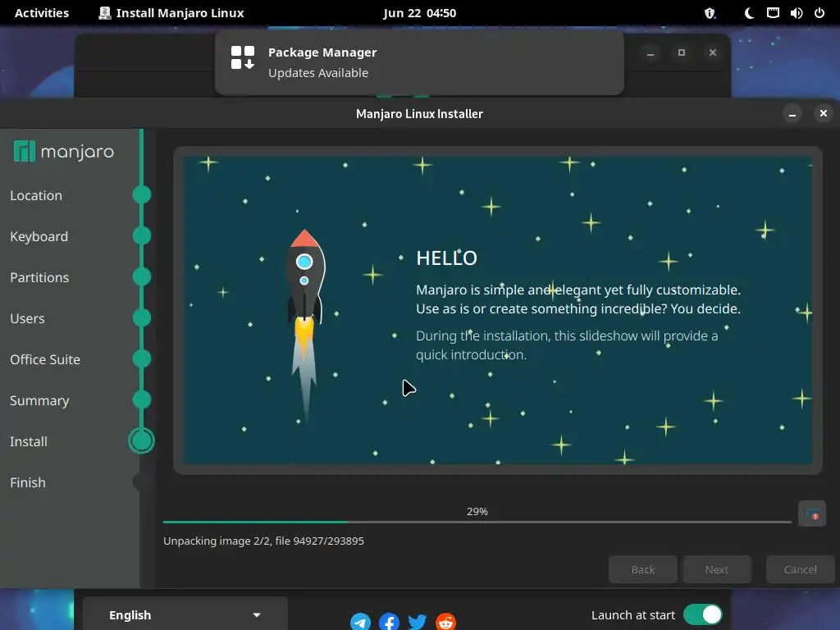
Task: Click the installation progress bar at 29%
Action: pyautogui.click(x=477, y=521)
